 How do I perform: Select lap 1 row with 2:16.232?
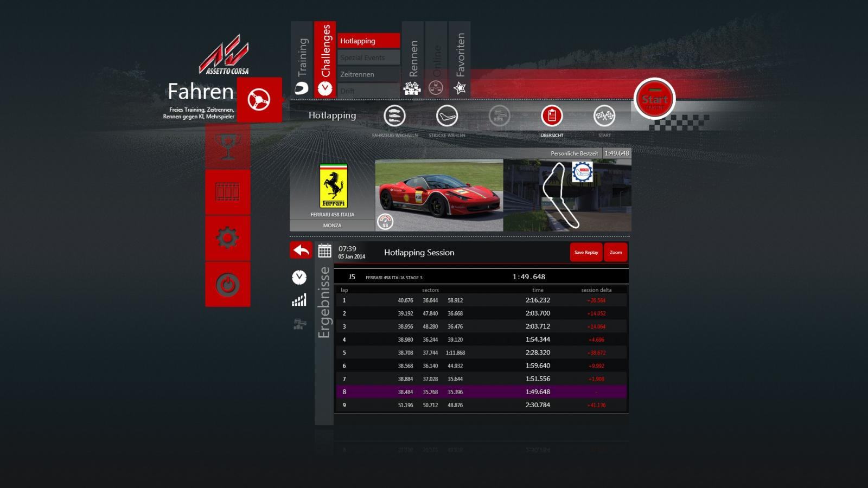click(x=481, y=300)
